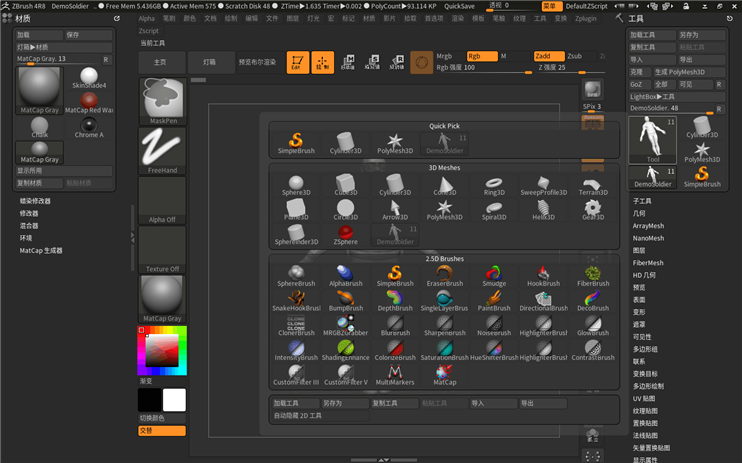Screen dimensions: 742x463
Task: Switch to Zsub mode
Action: click(x=574, y=56)
